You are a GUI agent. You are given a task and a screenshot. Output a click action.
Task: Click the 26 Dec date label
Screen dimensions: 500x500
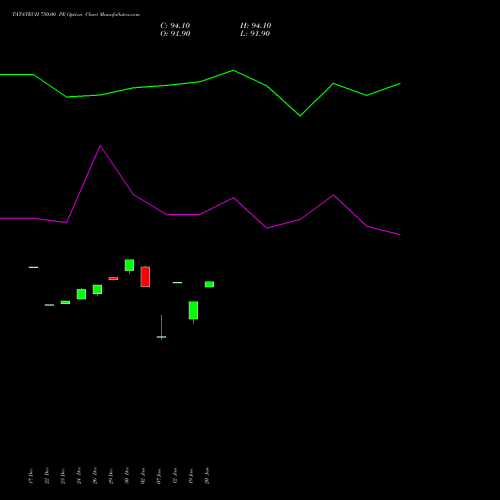click(x=95, y=476)
